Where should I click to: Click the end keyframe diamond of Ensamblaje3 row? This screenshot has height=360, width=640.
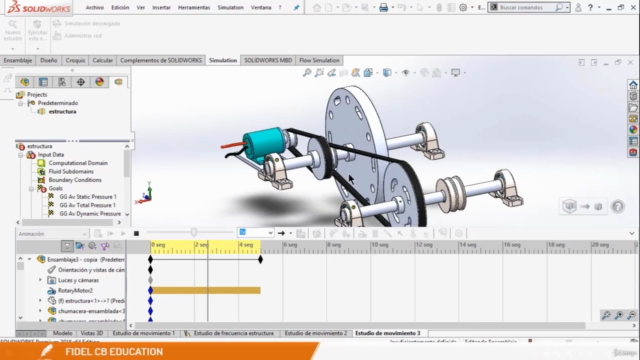click(260, 260)
